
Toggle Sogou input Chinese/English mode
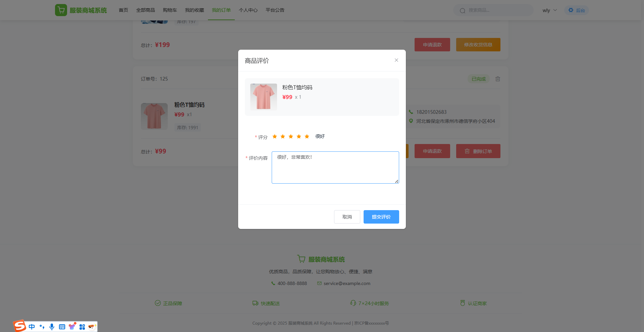tap(32, 327)
